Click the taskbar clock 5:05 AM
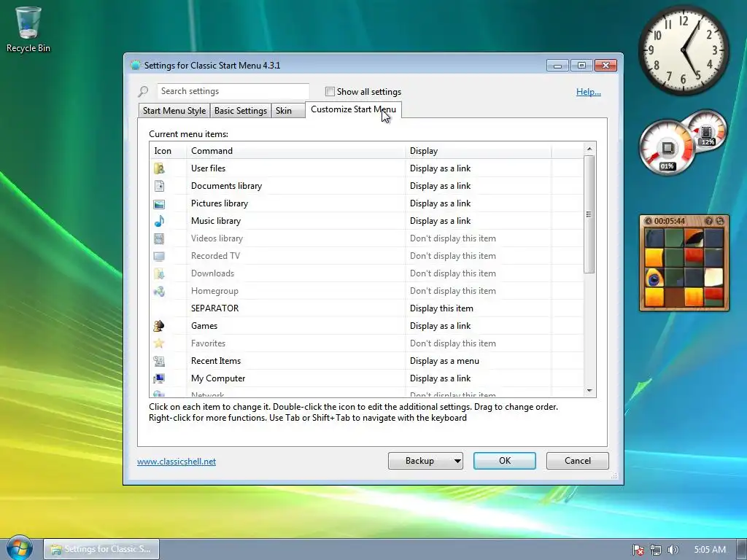 [x=710, y=550]
